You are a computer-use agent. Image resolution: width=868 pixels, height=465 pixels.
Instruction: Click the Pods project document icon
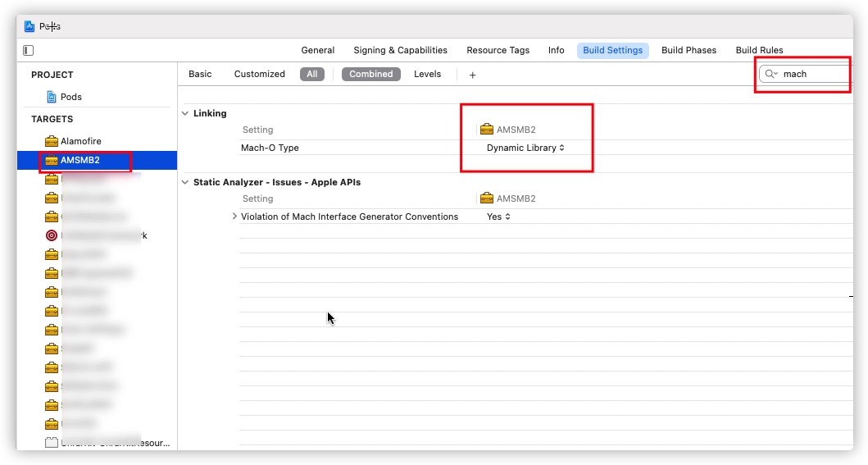point(52,97)
